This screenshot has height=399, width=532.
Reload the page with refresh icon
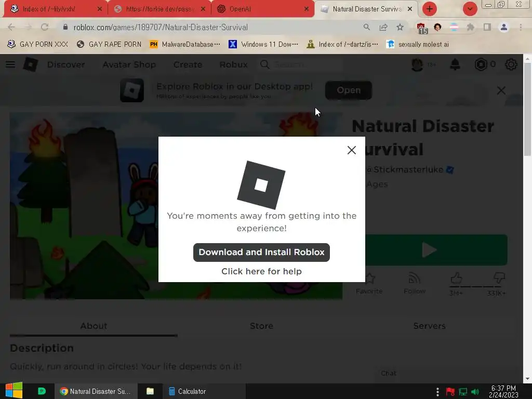click(x=45, y=27)
